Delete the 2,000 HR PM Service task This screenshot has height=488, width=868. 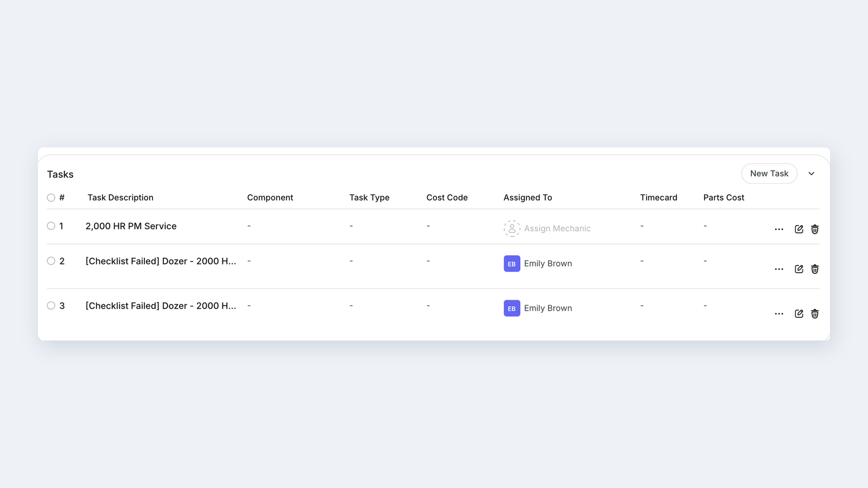point(815,229)
